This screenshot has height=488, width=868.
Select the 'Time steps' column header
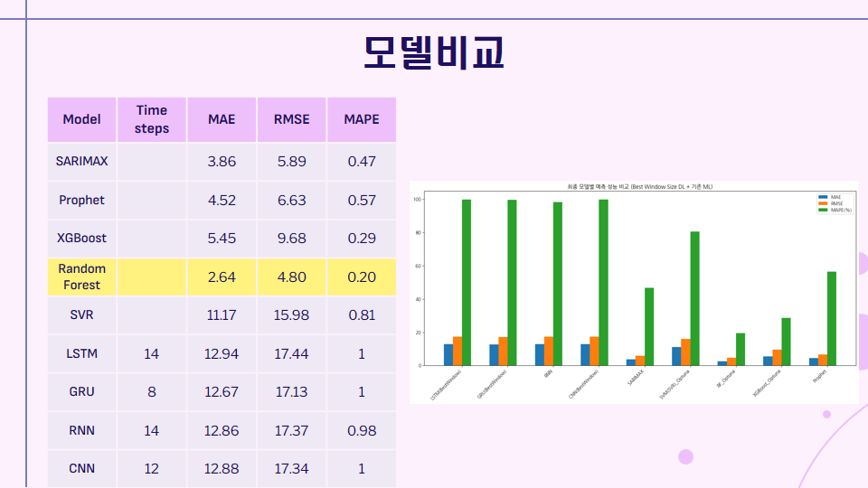tap(152, 119)
